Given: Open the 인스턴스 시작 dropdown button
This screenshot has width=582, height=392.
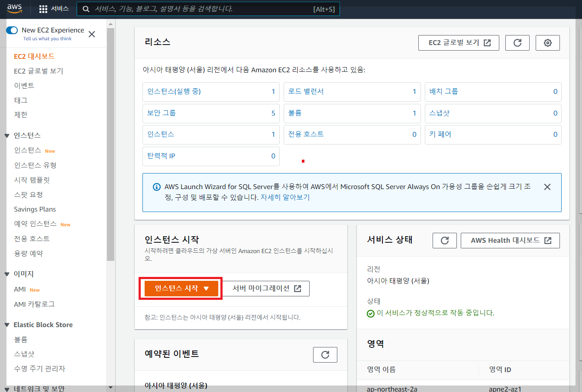Looking at the screenshot, I should (x=181, y=289).
